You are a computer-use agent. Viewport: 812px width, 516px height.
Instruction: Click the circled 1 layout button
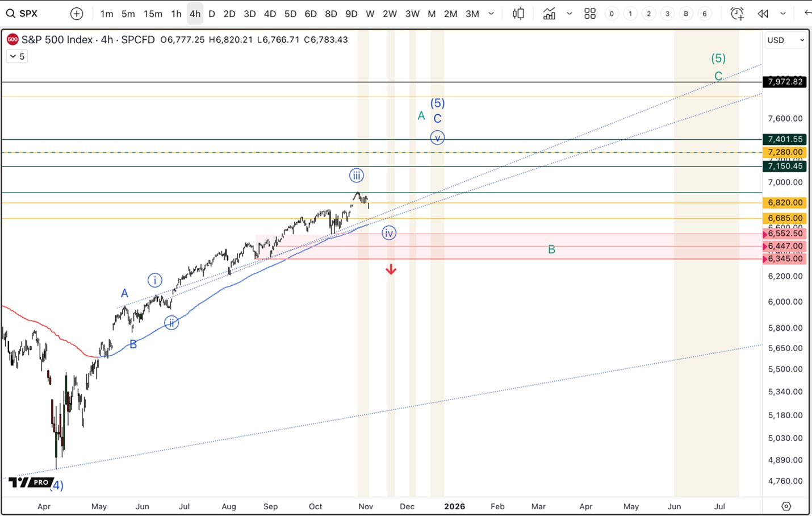[x=630, y=14]
